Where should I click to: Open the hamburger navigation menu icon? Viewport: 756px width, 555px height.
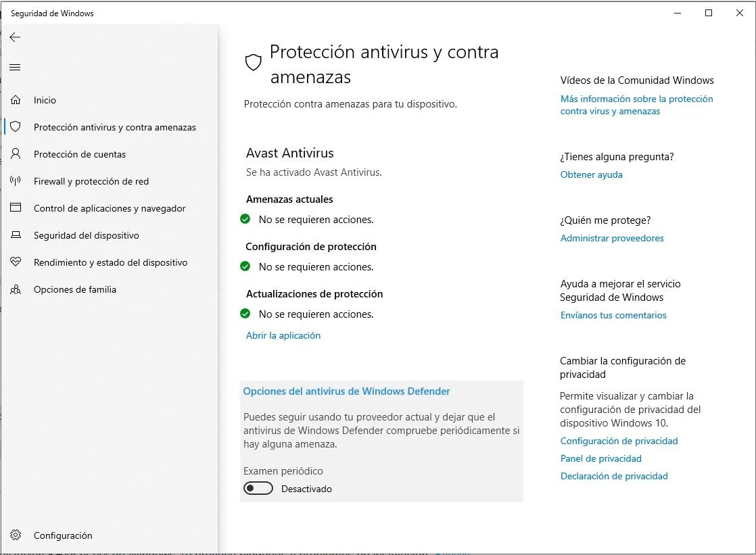point(15,67)
